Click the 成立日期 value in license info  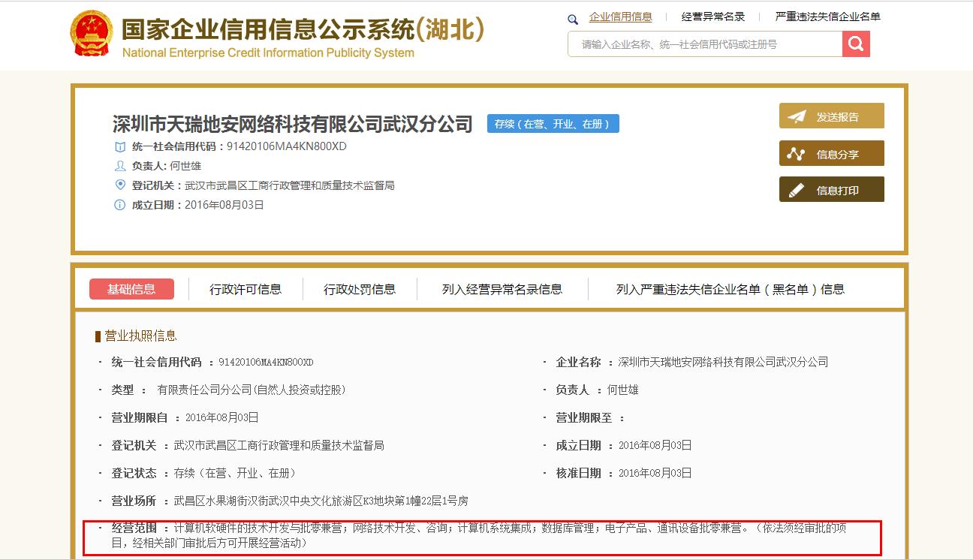coord(655,446)
